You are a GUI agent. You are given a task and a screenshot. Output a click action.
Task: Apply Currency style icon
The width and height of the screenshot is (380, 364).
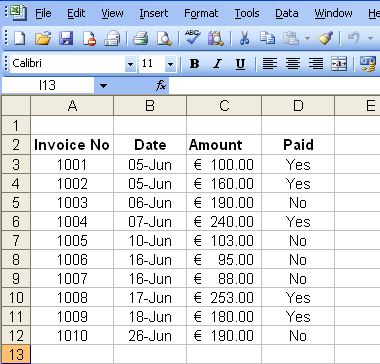coord(368,63)
